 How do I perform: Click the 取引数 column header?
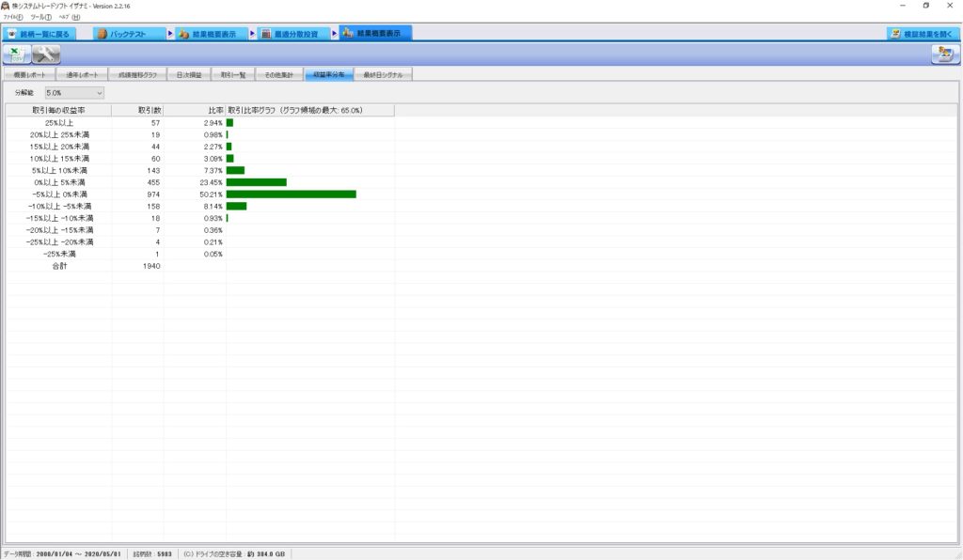(x=137, y=110)
